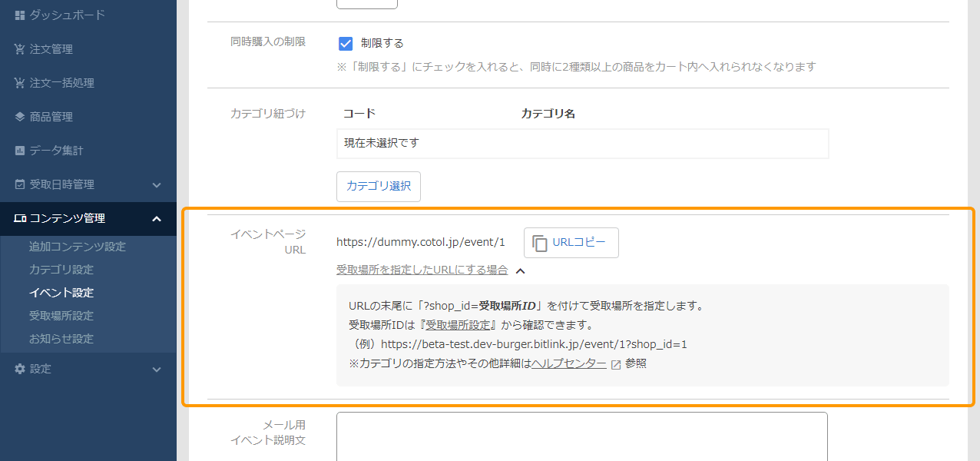980x461 pixels.
Task: Uncheck the 制限する checkbox
Action: point(346,43)
